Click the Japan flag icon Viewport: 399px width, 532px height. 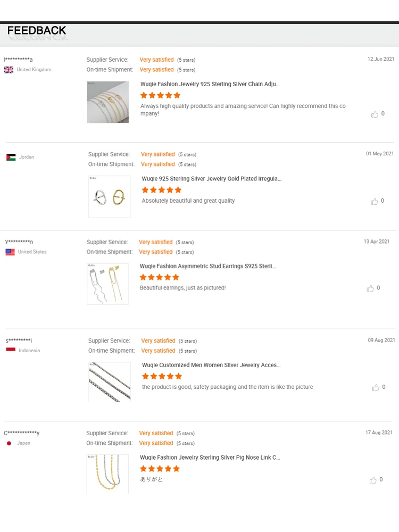[x=9, y=443]
